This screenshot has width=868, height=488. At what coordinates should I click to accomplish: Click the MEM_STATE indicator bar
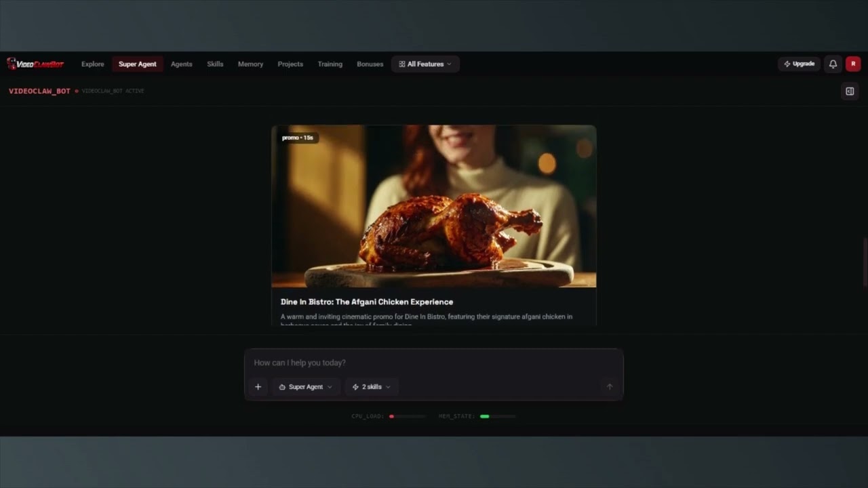(x=498, y=416)
